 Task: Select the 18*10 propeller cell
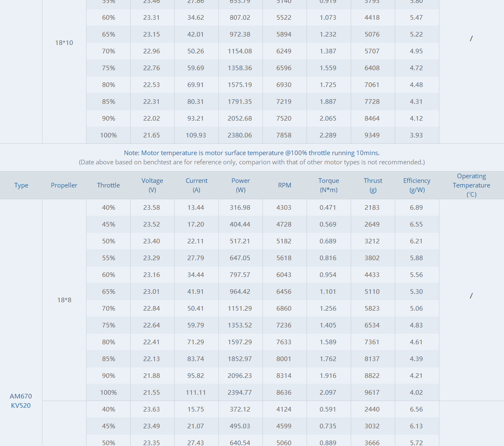pos(64,42)
